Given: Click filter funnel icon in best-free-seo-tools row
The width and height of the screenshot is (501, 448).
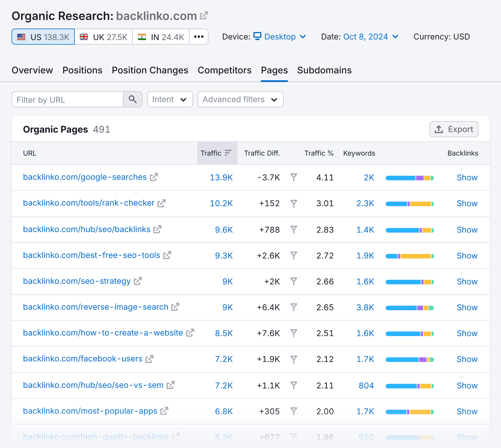Looking at the screenshot, I should pyautogui.click(x=294, y=256).
